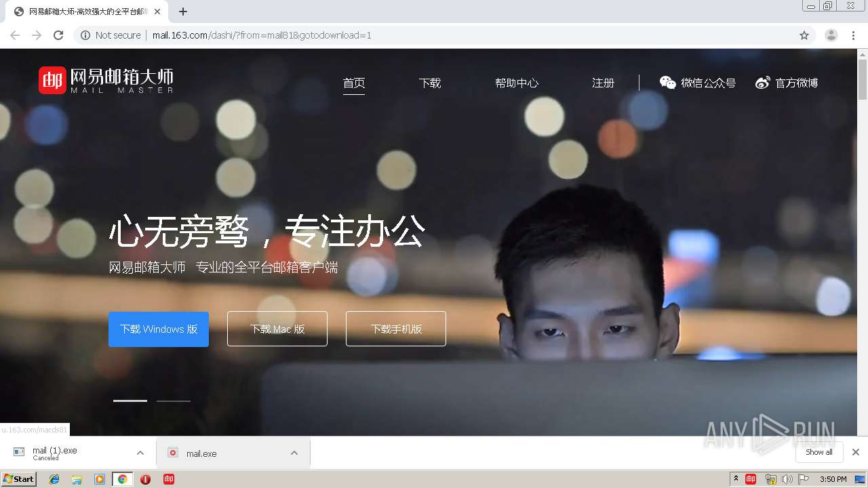Select the second carousel slide indicator
Viewport: 868px width, 488px height.
(174, 401)
